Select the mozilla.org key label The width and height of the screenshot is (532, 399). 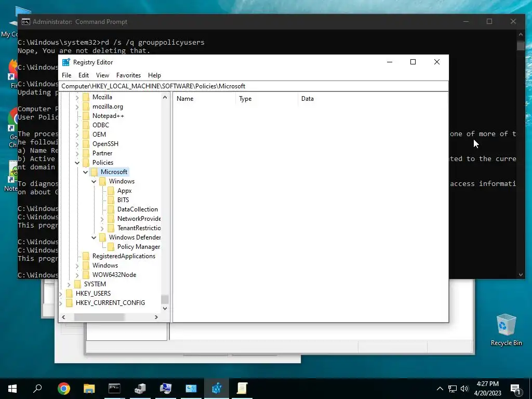coord(108,107)
